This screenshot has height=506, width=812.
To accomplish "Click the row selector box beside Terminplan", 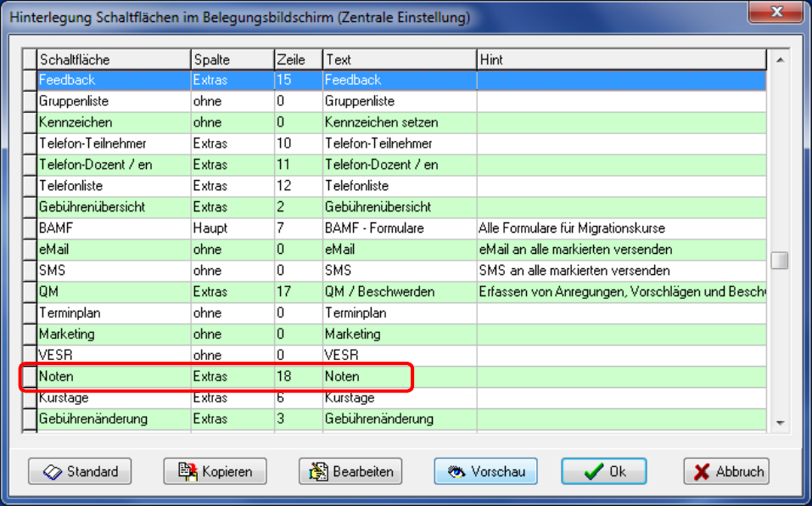I will click(30, 313).
